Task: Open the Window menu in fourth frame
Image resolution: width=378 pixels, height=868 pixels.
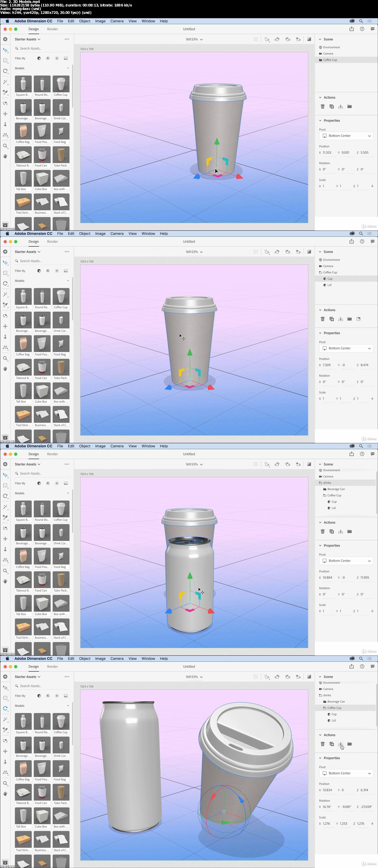Action: (148, 658)
